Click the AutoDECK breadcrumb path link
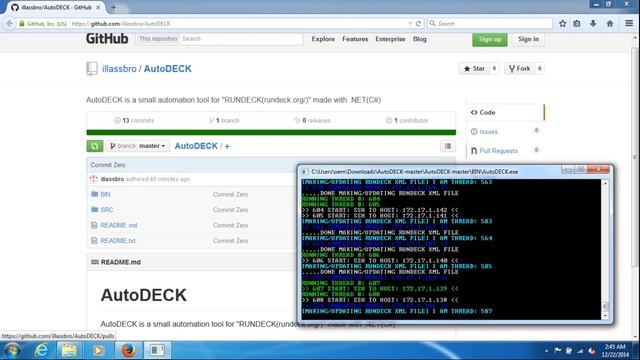Screen dimensions: 640x360 tap(196, 146)
